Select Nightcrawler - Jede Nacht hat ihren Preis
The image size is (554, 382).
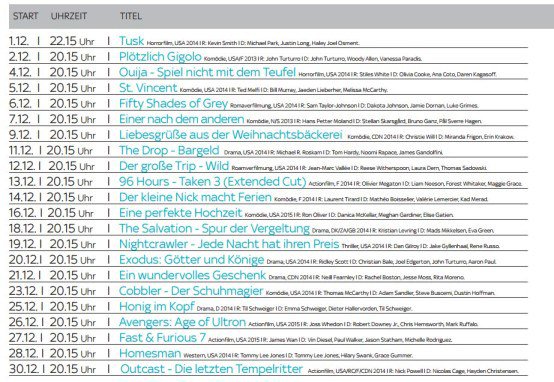229,244
